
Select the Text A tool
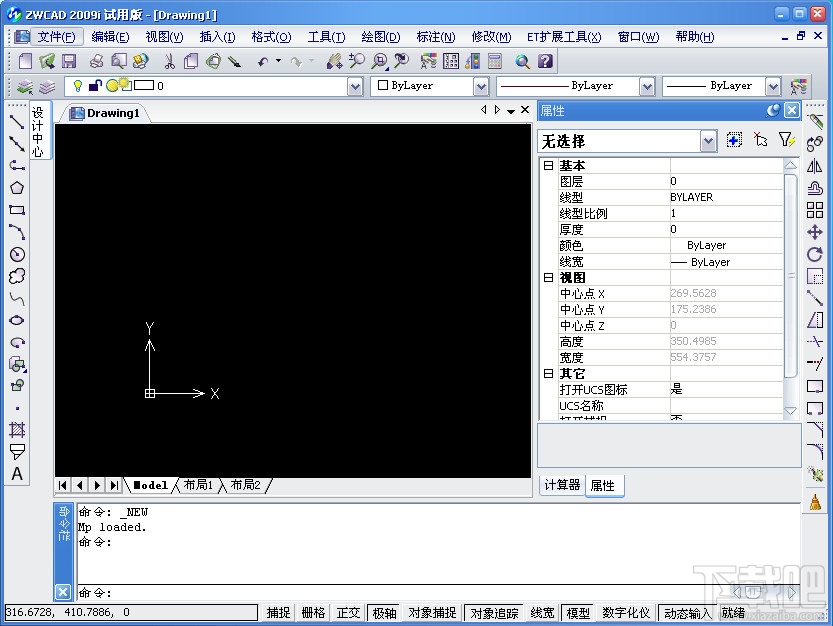pos(17,473)
